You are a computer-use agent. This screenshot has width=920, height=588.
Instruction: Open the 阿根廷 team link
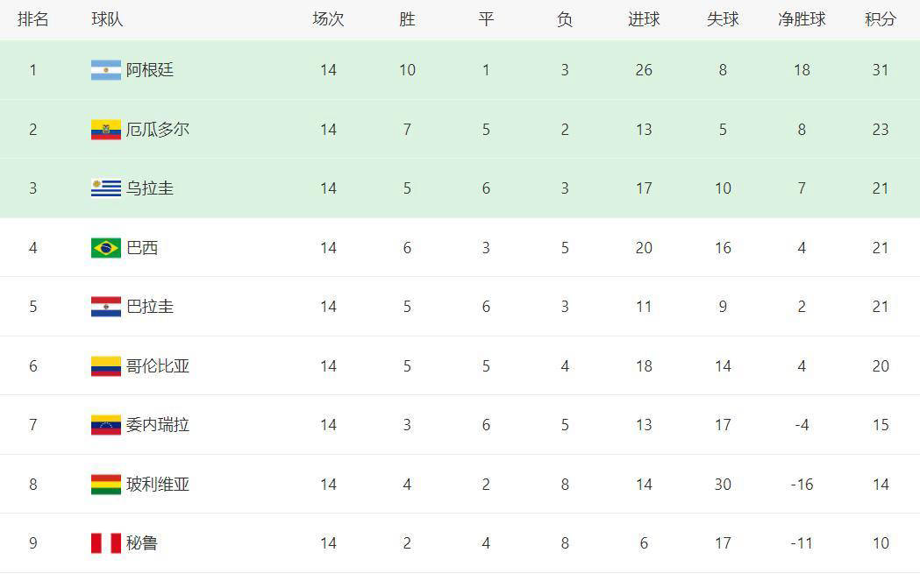pyautogui.click(x=150, y=70)
